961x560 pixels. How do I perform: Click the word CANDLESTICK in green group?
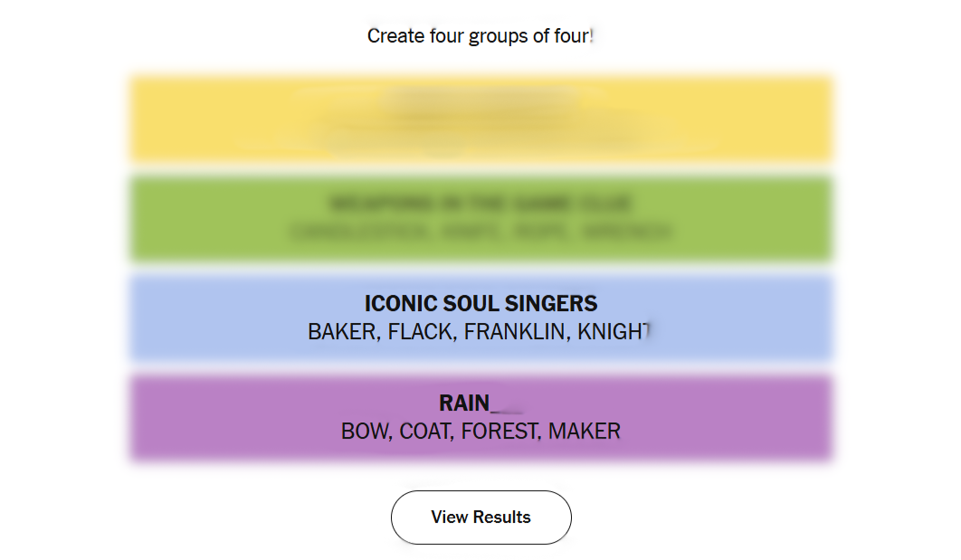click(x=360, y=233)
